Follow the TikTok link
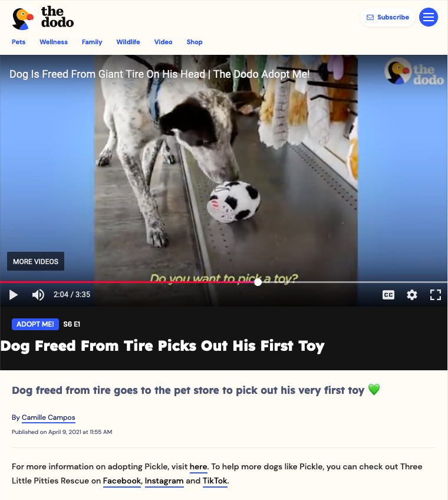The height and width of the screenshot is (500, 448). [x=215, y=481]
